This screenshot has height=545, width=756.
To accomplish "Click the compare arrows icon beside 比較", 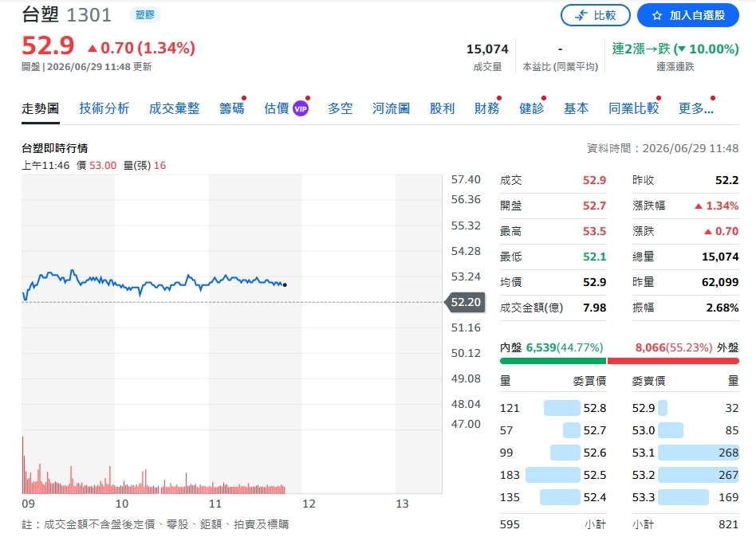I will click(x=581, y=15).
